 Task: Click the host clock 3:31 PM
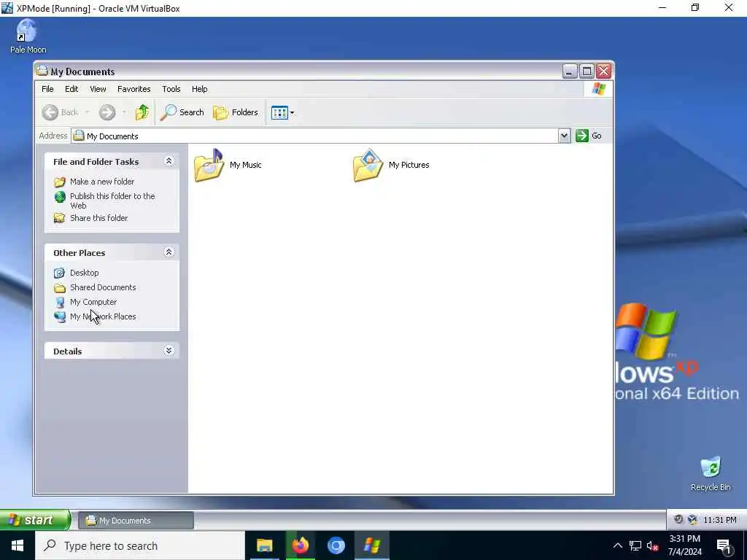coord(684,545)
